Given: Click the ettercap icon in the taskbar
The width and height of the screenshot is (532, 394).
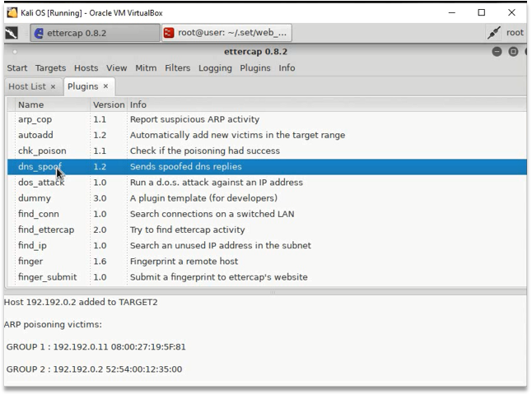Looking at the screenshot, I should tap(39, 33).
